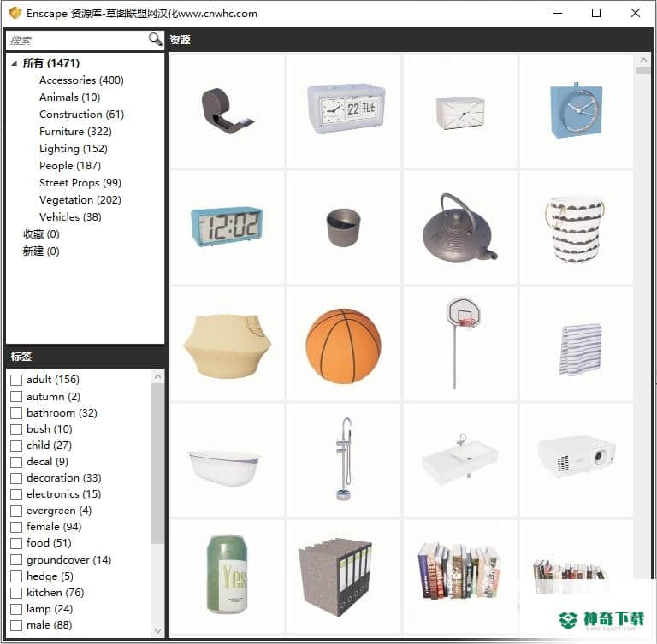The width and height of the screenshot is (657, 644).
Task: Select the blue analog clock asset
Action: (x=577, y=110)
